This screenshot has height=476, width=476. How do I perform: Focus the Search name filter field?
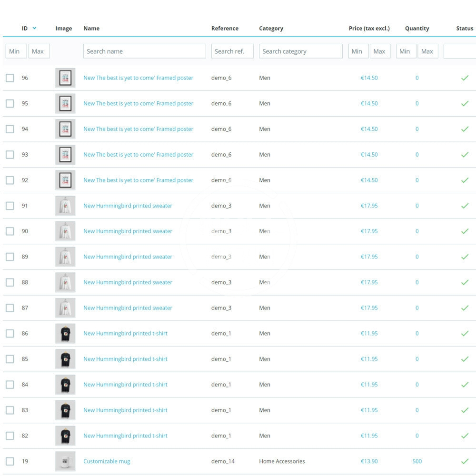pyautogui.click(x=144, y=51)
